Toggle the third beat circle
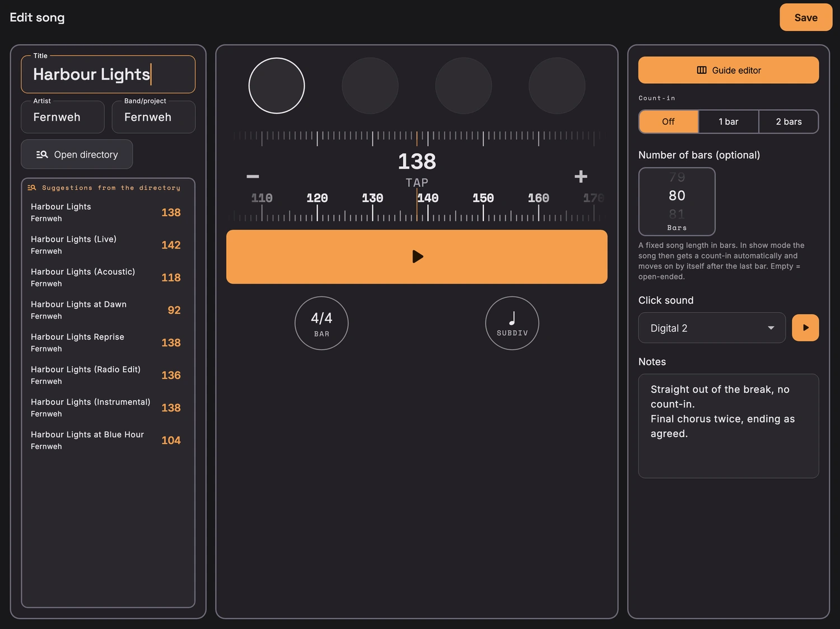 (x=464, y=86)
